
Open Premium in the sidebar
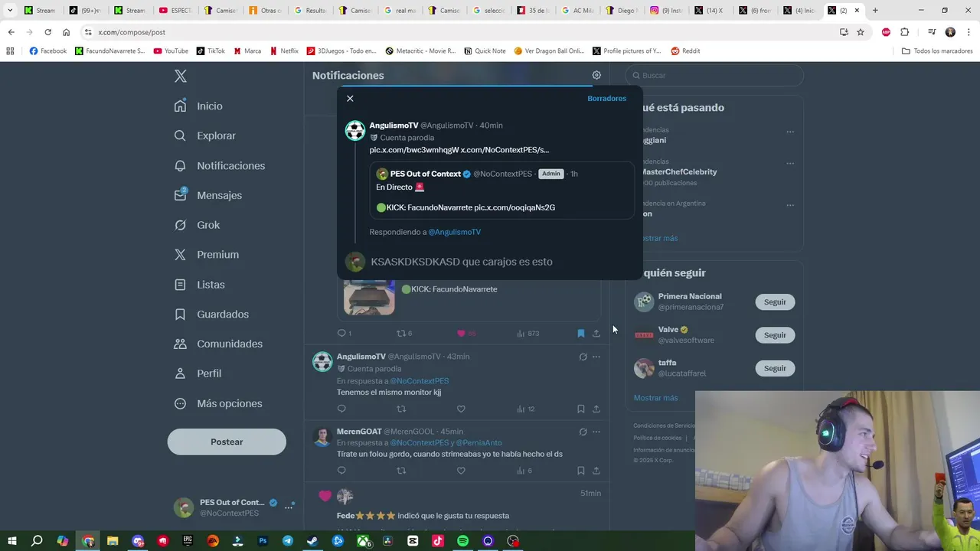207,255
